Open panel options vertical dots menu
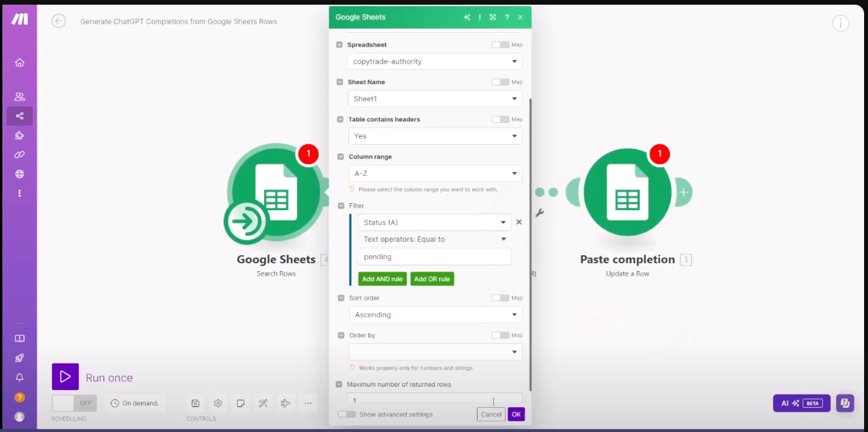868x432 pixels. coord(480,17)
